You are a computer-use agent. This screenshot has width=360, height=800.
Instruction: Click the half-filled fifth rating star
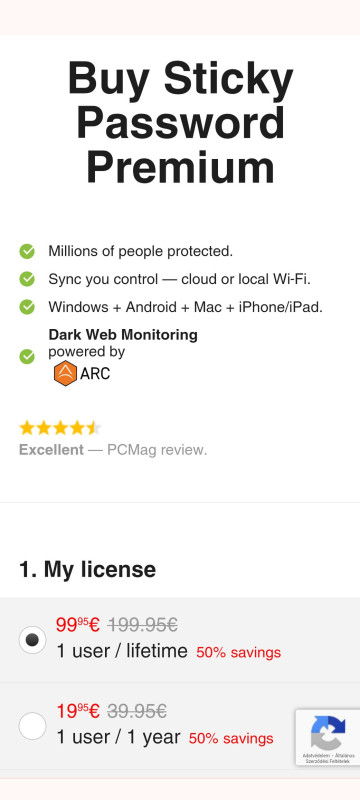tap(93, 428)
